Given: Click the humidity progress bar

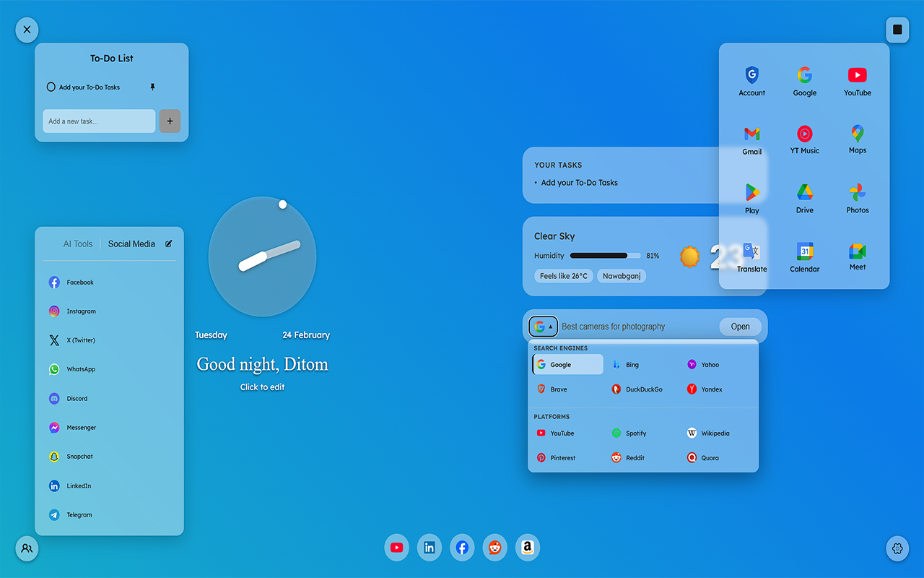Looking at the screenshot, I should click(605, 256).
